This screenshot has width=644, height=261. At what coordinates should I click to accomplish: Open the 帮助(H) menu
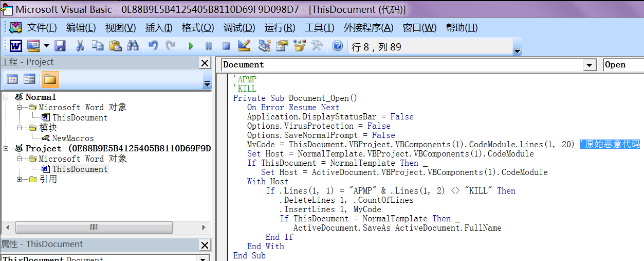(462, 27)
